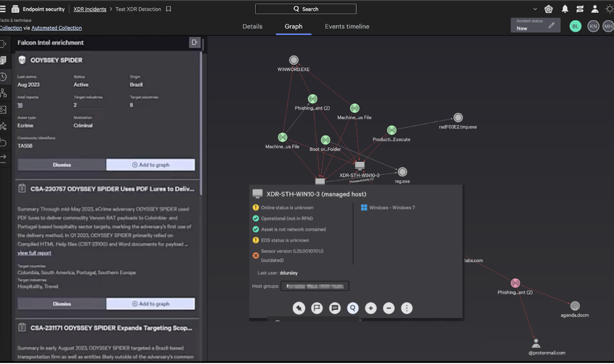Open the three-dot more options menu
614x364 pixels.
406,308
